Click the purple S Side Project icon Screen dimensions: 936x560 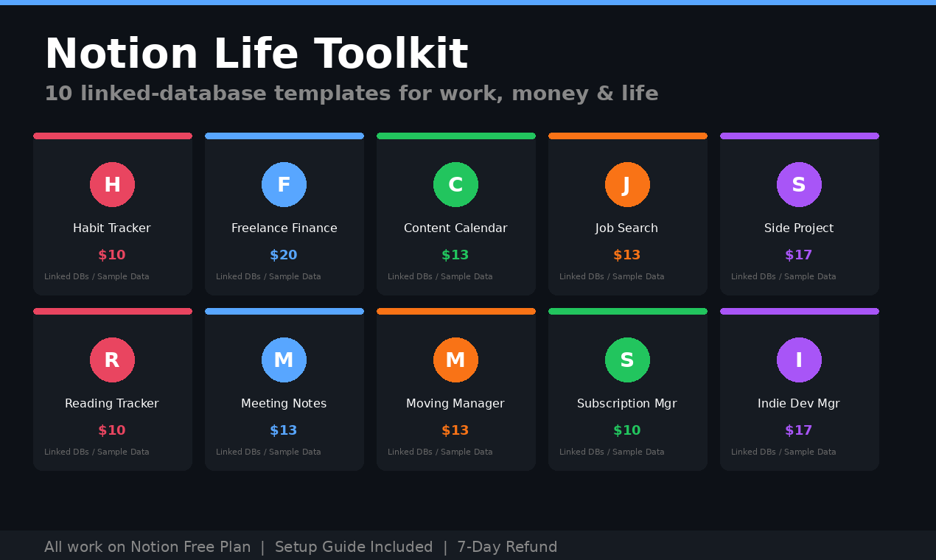pyautogui.click(x=799, y=185)
